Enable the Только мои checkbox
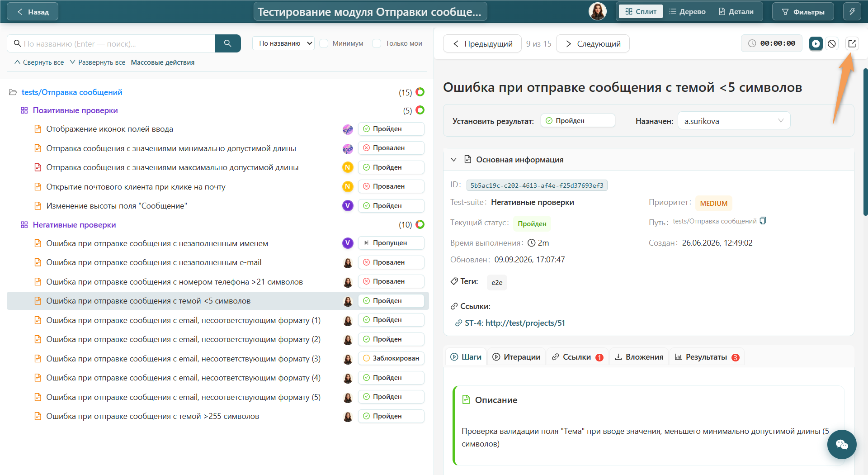 pyautogui.click(x=377, y=43)
